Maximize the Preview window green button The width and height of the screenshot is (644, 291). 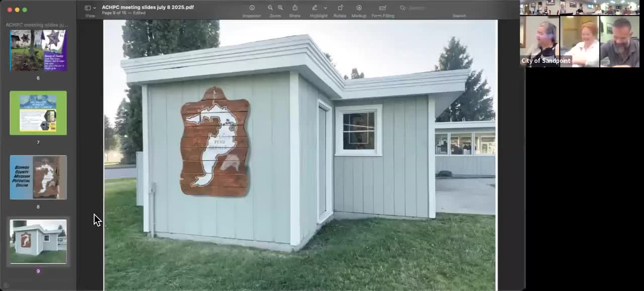tap(25, 10)
